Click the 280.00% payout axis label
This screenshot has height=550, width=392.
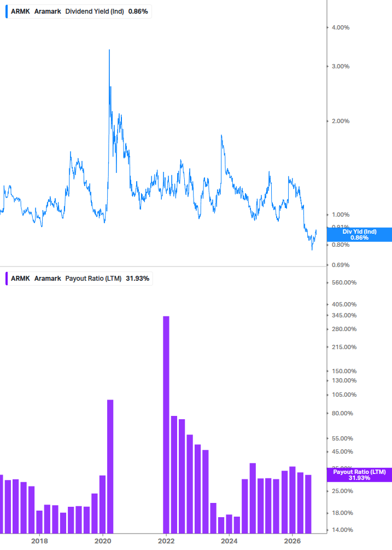click(344, 329)
